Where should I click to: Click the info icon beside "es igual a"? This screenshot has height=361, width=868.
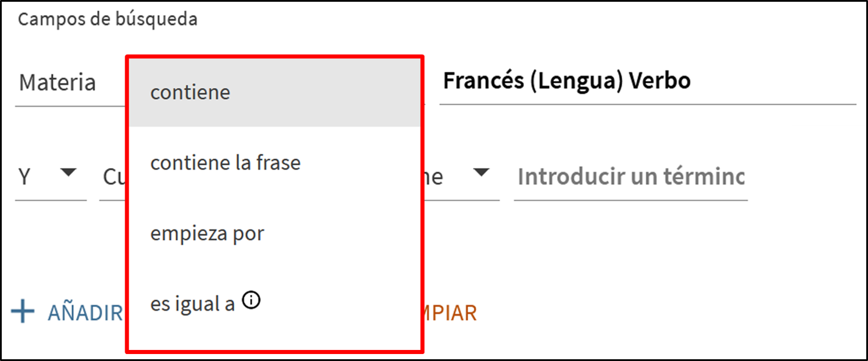click(x=251, y=302)
